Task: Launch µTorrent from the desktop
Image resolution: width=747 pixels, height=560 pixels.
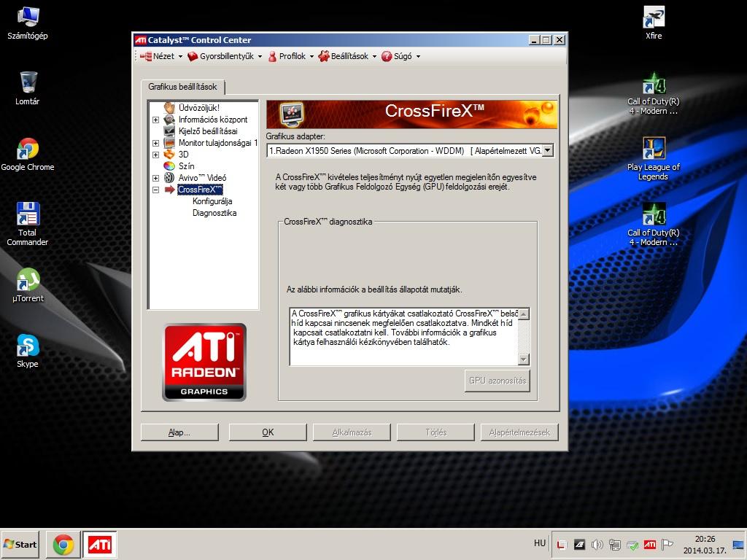Action: tap(28, 285)
